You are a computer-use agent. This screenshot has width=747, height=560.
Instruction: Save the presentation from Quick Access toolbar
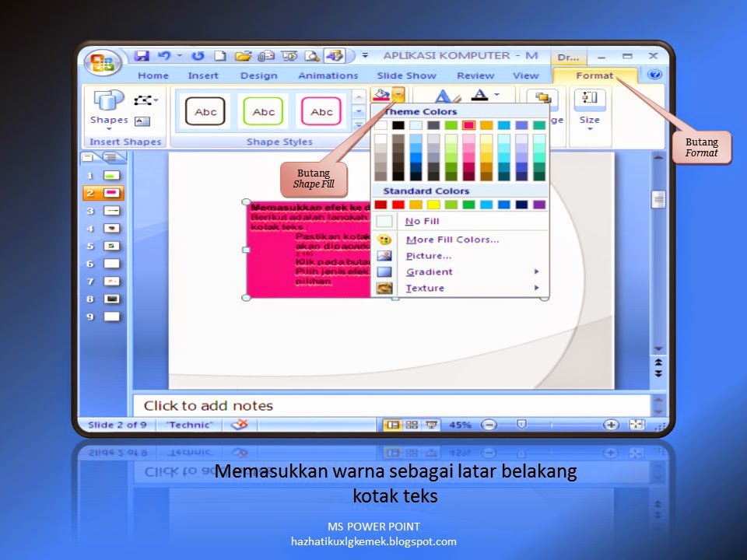[142, 56]
